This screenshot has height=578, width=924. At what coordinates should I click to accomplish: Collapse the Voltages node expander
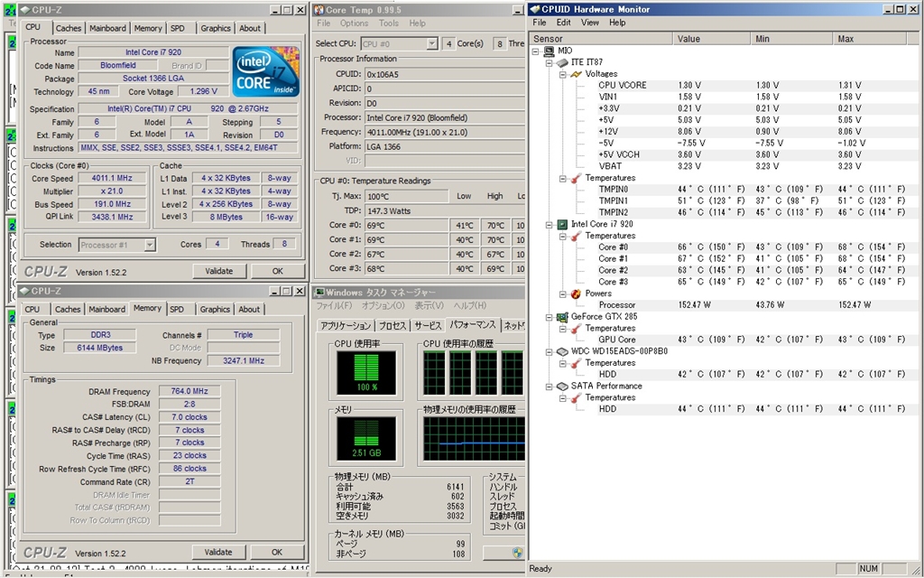click(x=563, y=74)
